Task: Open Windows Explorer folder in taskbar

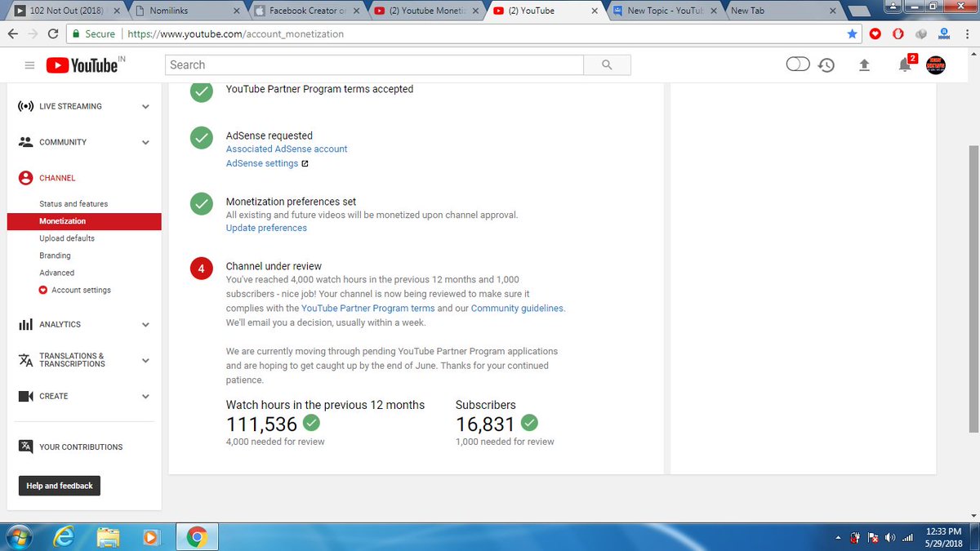Action: (x=108, y=537)
